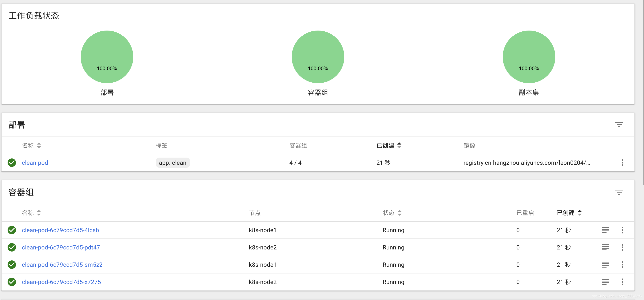View logs for pod clean-pod-6c79ccd7d5-pdt47
The height and width of the screenshot is (300, 644).
pyautogui.click(x=605, y=247)
